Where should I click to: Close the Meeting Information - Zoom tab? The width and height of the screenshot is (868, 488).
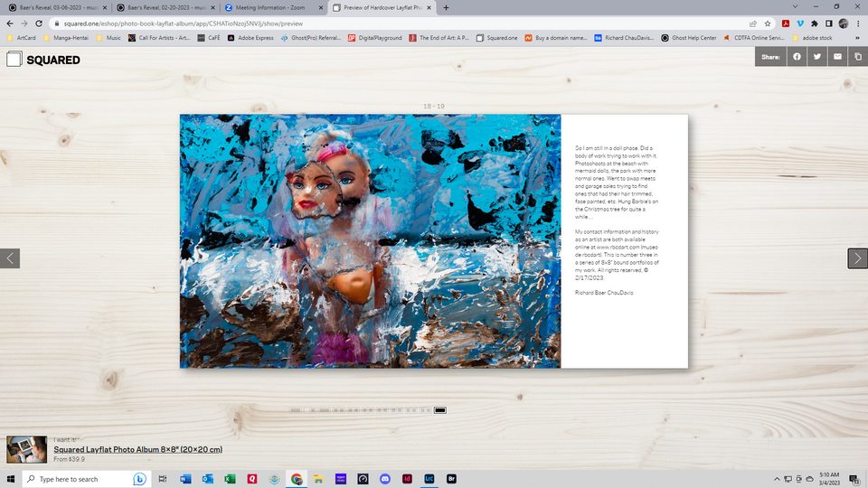321,8
